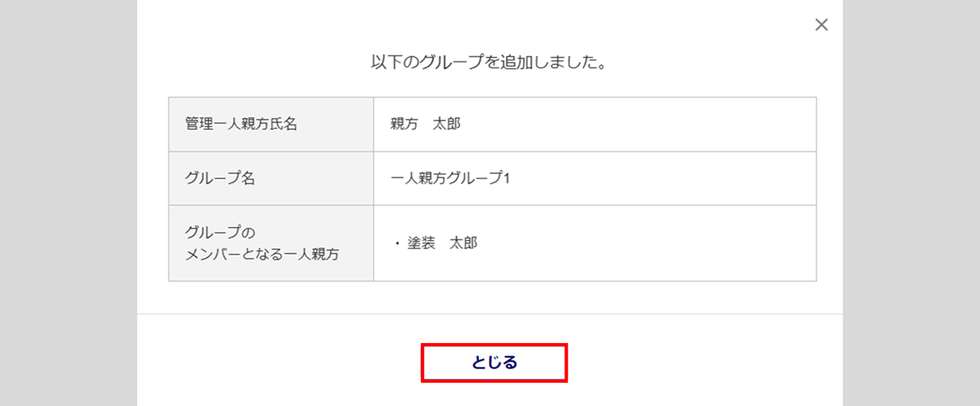Click the メンバーとなる一人親方 label text line
Viewport: 980px width, 406px height.
tap(262, 254)
